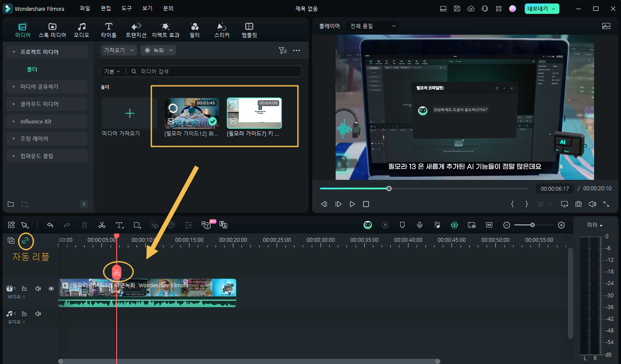
Task: Switch to the 타이틀 tab
Action: (109, 30)
